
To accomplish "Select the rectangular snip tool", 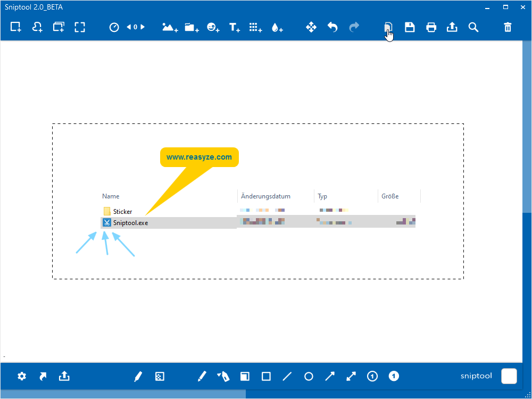I will click(15, 27).
